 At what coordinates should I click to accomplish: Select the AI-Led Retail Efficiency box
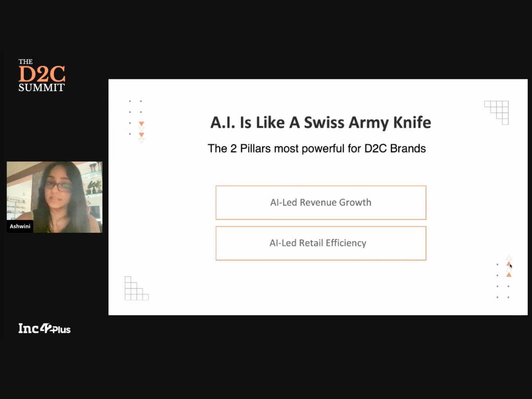320,243
